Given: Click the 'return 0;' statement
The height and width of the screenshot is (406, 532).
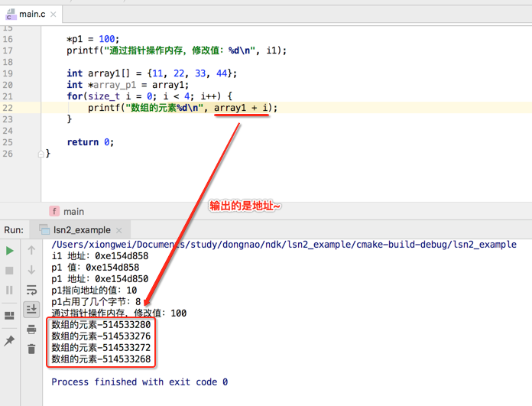Looking at the screenshot, I should tap(90, 142).
